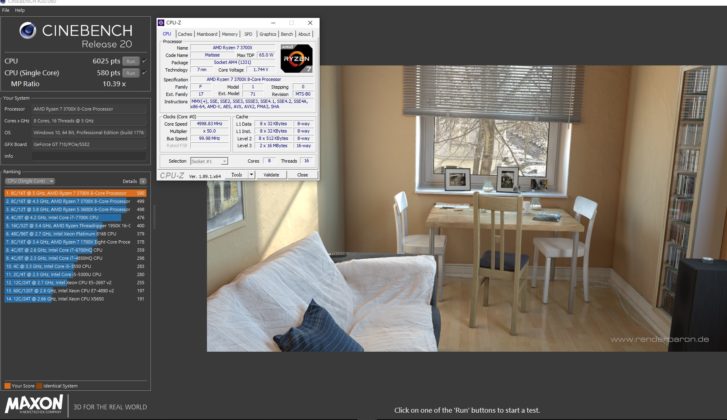The image size is (727, 420).
Task: Run the CPU (Single Core) test
Action: [x=131, y=73]
